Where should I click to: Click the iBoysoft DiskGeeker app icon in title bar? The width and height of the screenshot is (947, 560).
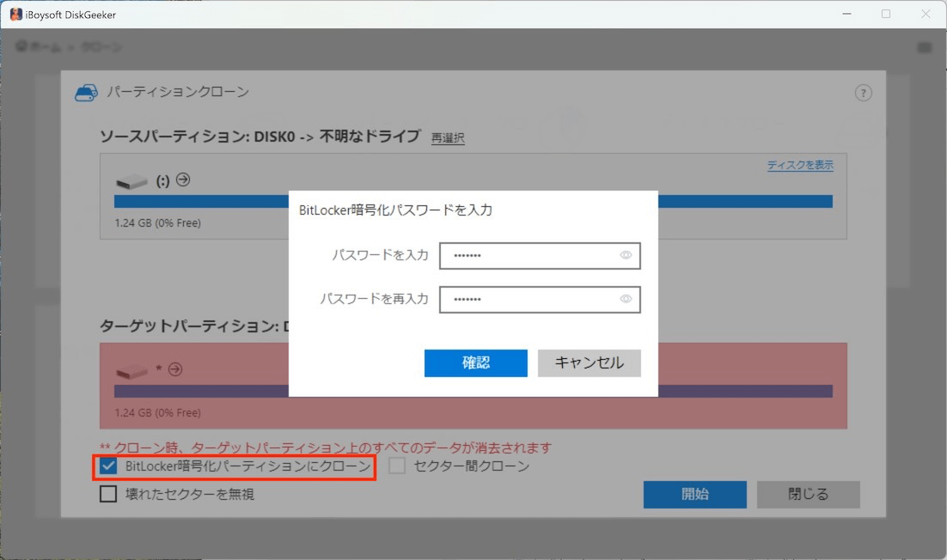[x=15, y=15]
